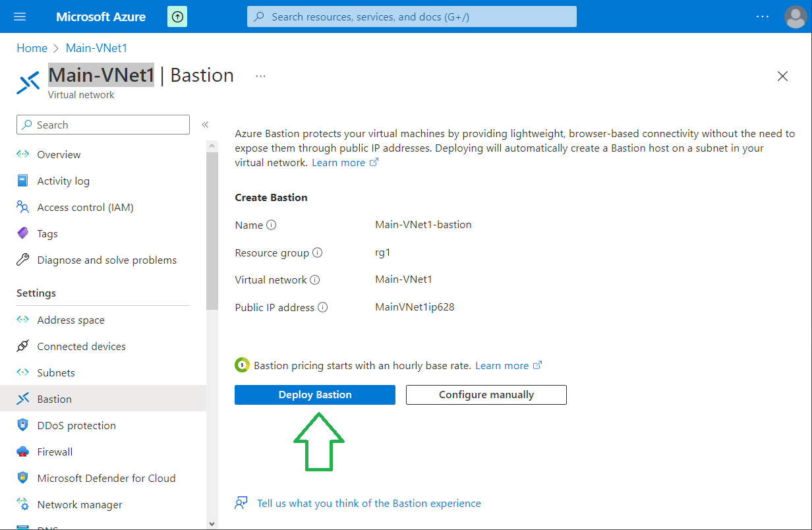
Task: Select Bastion in sidebar
Action: (103, 399)
